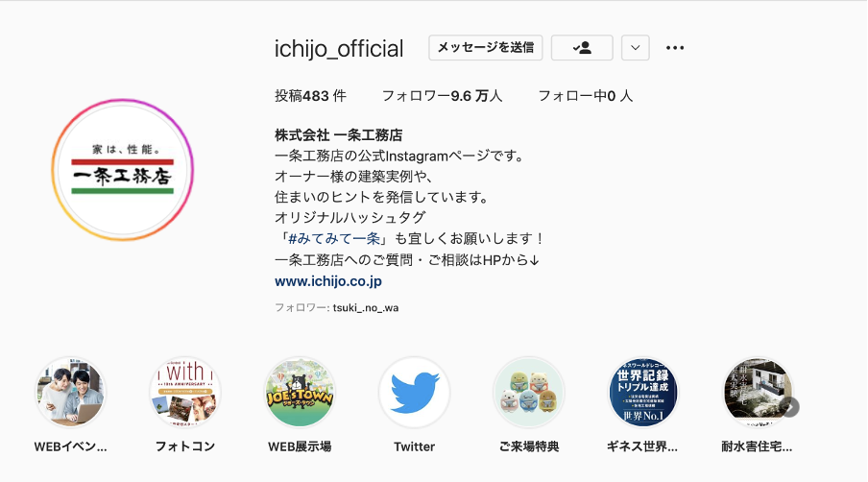Open the 耐水害住宅... house highlight

pyautogui.click(x=757, y=393)
